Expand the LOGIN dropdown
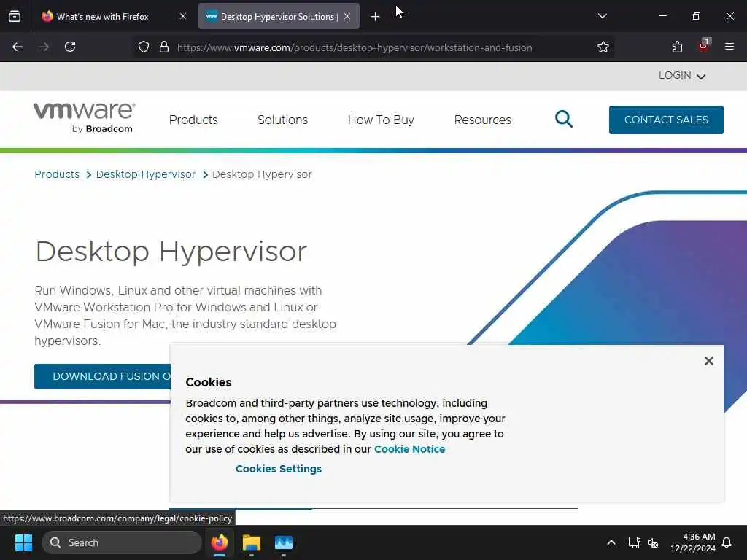This screenshot has height=560, width=747. tap(682, 76)
